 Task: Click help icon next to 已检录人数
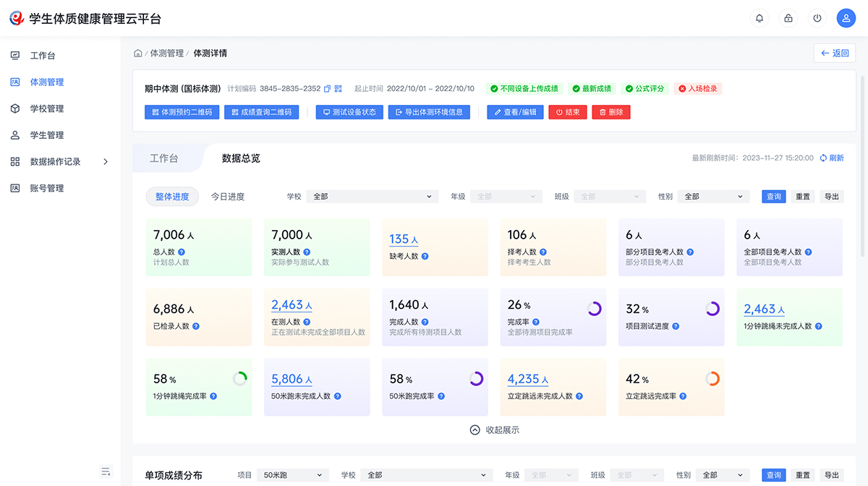click(x=196, y=326)
